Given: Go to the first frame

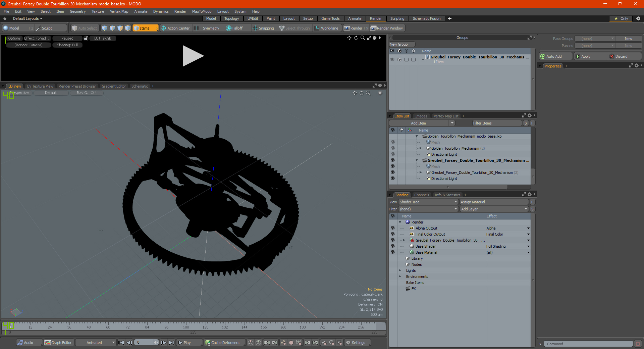Looking at the screenshot, I should [x=121, y=343].
